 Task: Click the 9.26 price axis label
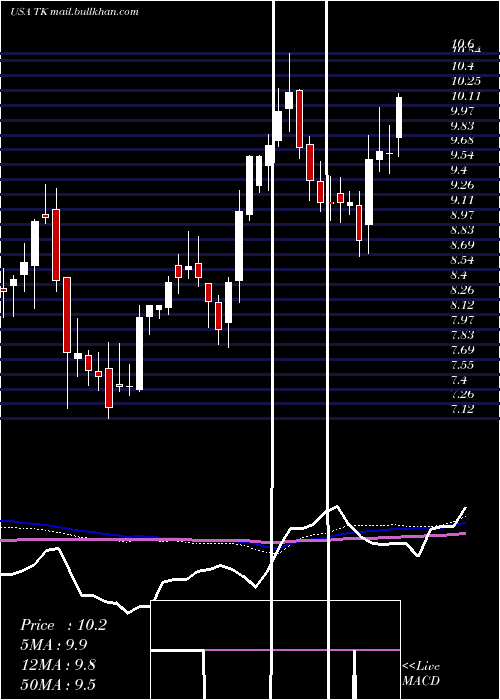click(462, 185)
